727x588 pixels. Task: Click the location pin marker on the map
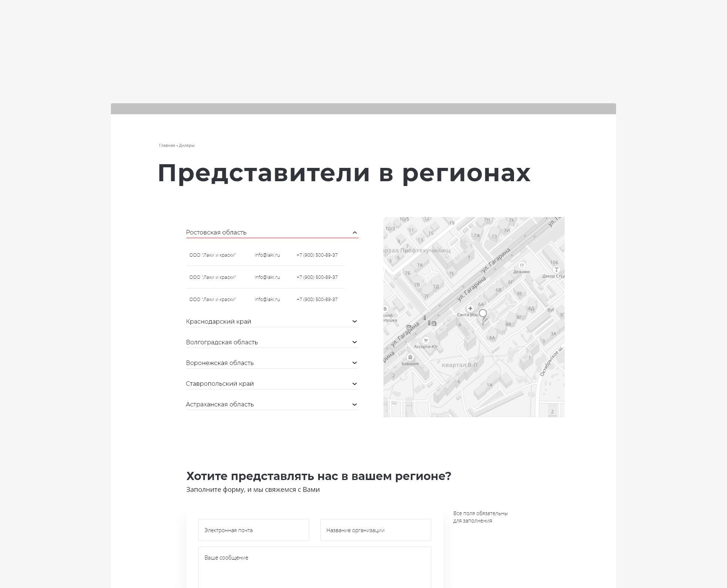tap(483, 315)
